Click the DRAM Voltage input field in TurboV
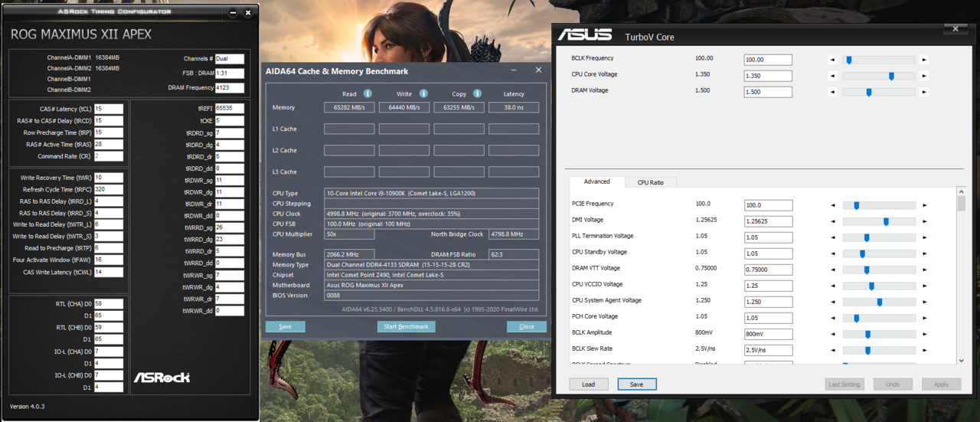 click(768, 92)
